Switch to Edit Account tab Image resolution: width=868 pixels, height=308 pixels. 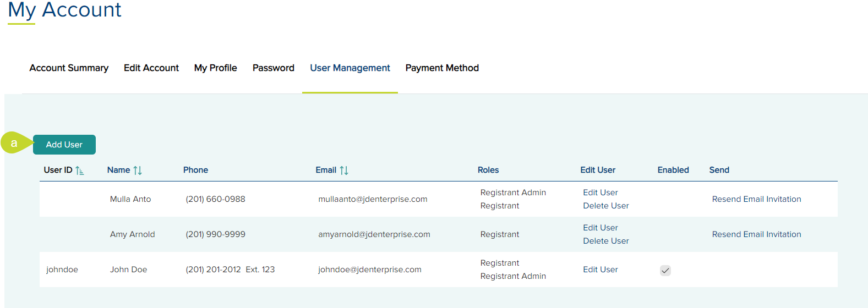151,68
